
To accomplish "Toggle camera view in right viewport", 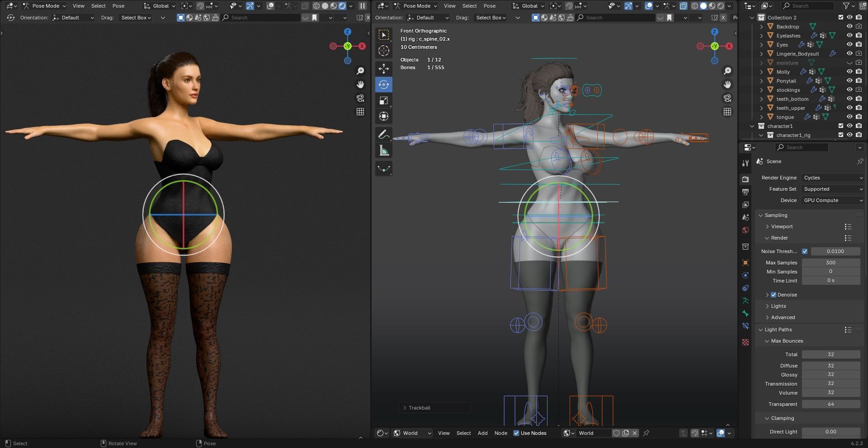I will click(x=727, y=98).
